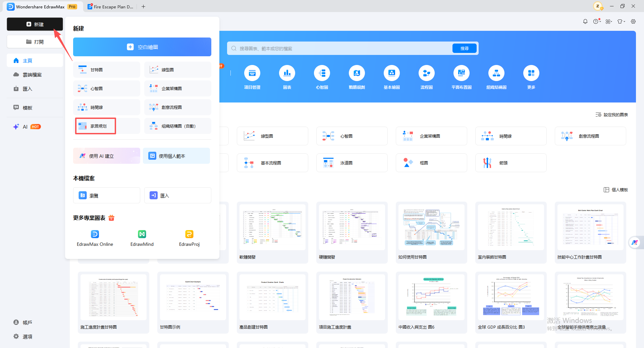
Task: Open 技能中心工作計畫甘特圖 template thumbnail
Action: click(590, 228)
